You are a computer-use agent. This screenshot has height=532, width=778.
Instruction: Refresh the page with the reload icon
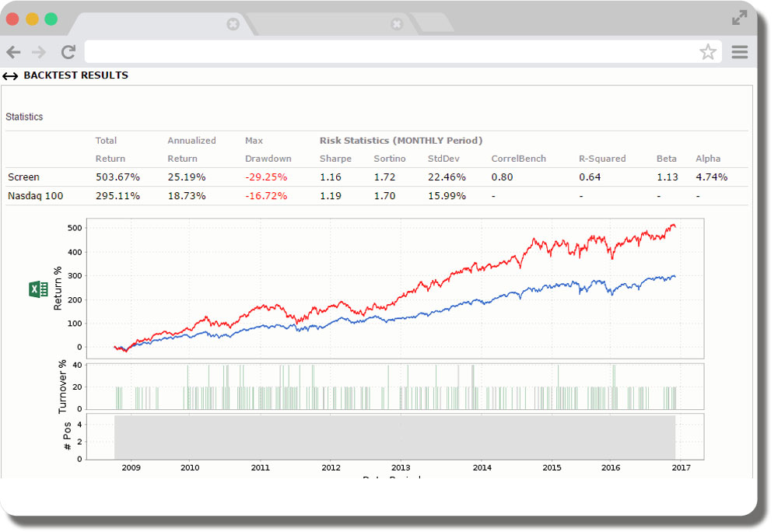[68, 51]
